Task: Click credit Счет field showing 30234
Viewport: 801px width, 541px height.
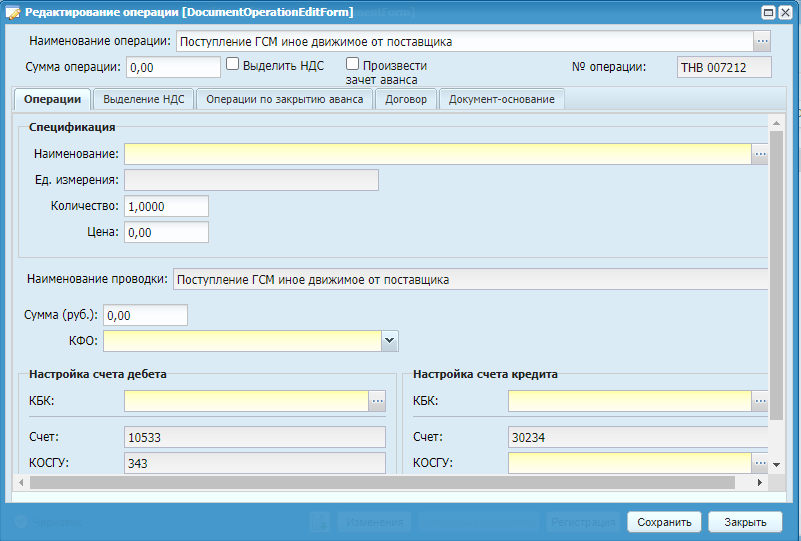Action: click(638, 437)
